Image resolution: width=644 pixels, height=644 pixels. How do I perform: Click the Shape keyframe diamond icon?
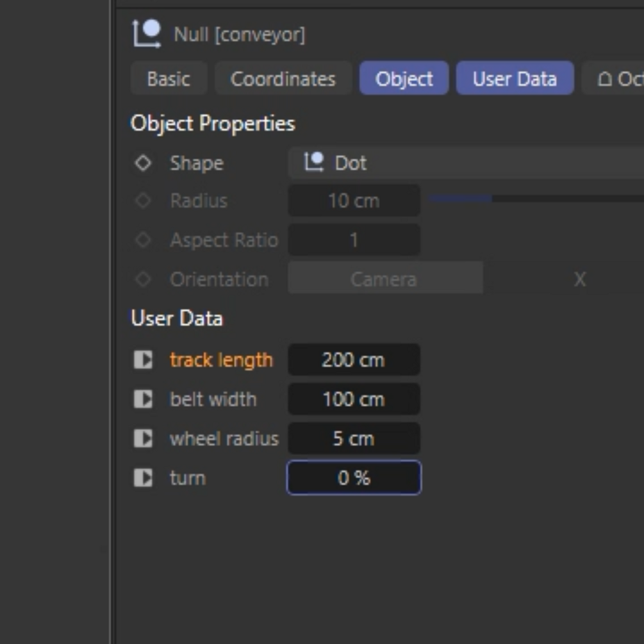click(143, 163)
